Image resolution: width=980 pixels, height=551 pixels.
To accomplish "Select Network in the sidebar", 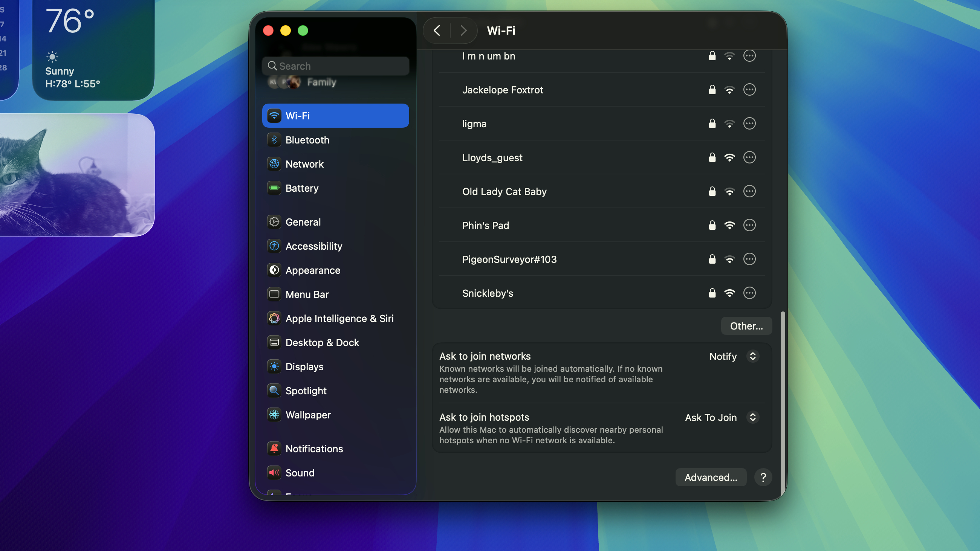I will click(304, 164).
